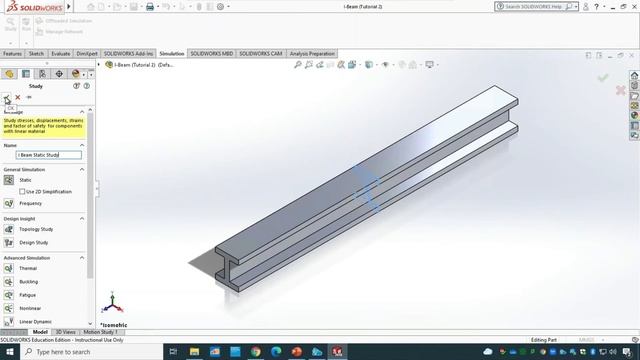Open the PropertyManager tab
640x360 pixels.
point(26,74)
